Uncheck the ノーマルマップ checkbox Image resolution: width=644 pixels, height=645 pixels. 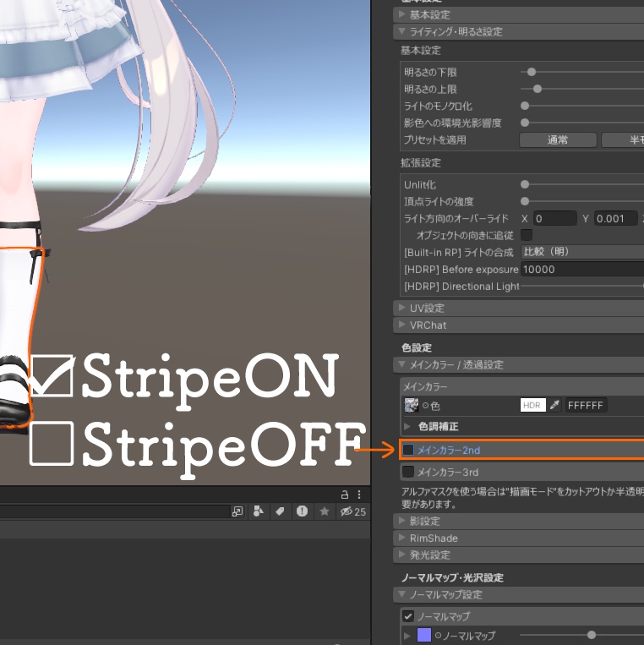(x=408, y=616)
